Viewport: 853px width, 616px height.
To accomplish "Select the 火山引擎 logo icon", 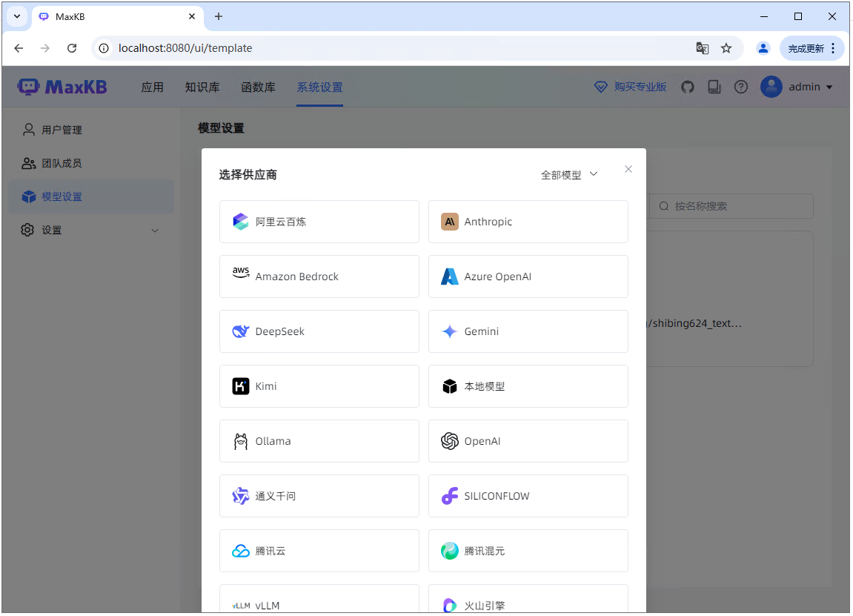I will (x=449, y=605).
